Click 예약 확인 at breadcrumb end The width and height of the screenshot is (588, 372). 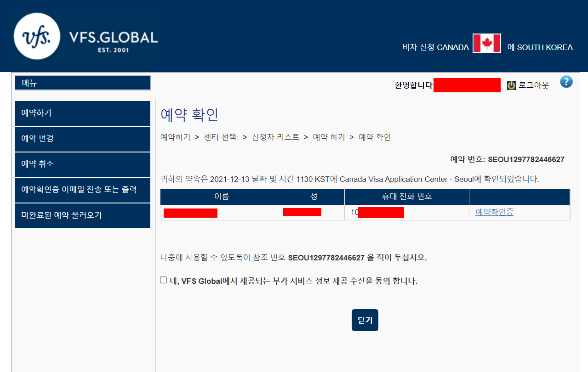point(375,137)
